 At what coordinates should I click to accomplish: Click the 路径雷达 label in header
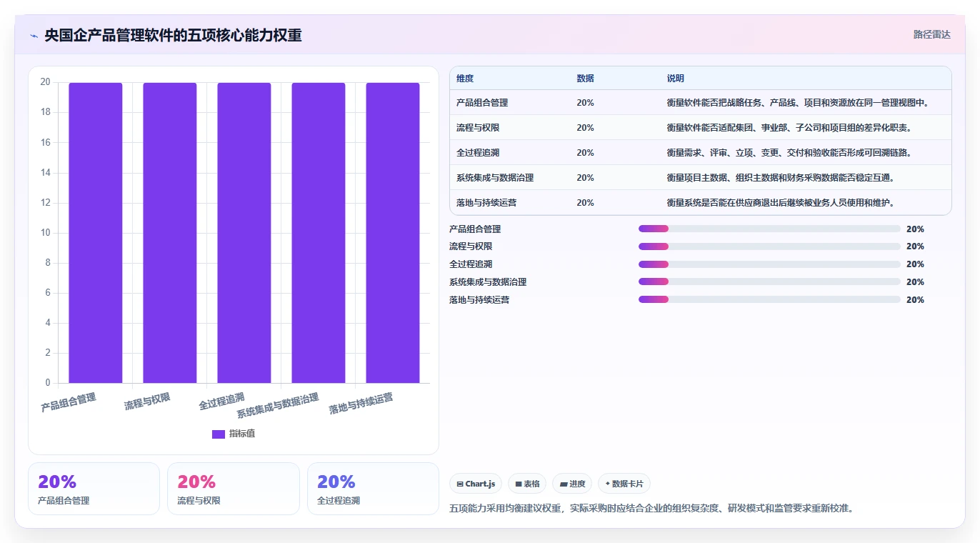click(932, 34)
